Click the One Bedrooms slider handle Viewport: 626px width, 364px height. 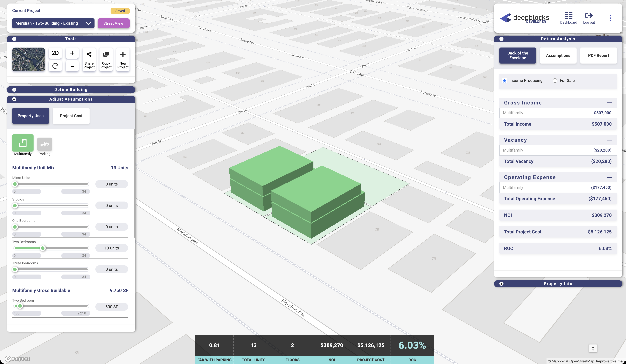point(15,227)
